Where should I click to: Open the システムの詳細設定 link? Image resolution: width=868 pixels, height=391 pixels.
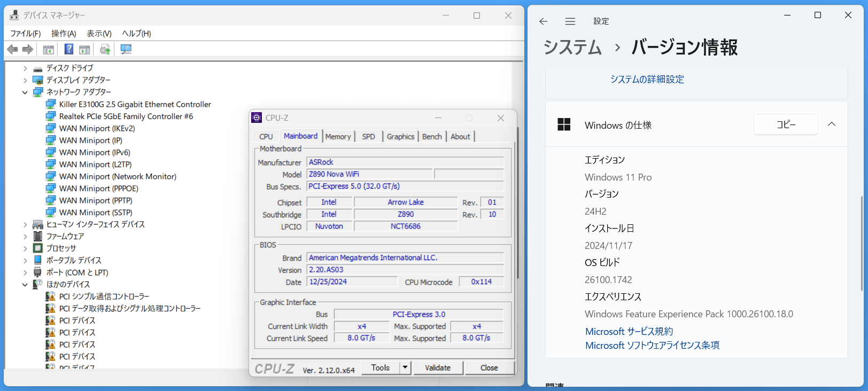point(647,79)
